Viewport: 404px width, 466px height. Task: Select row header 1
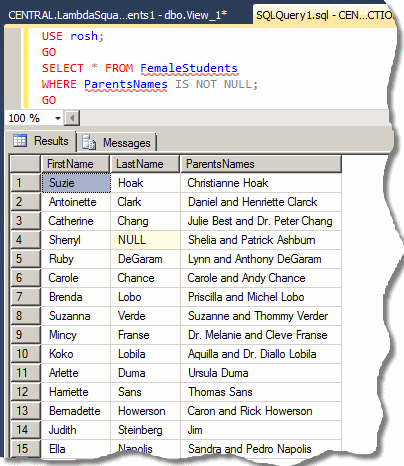(25, 183)
